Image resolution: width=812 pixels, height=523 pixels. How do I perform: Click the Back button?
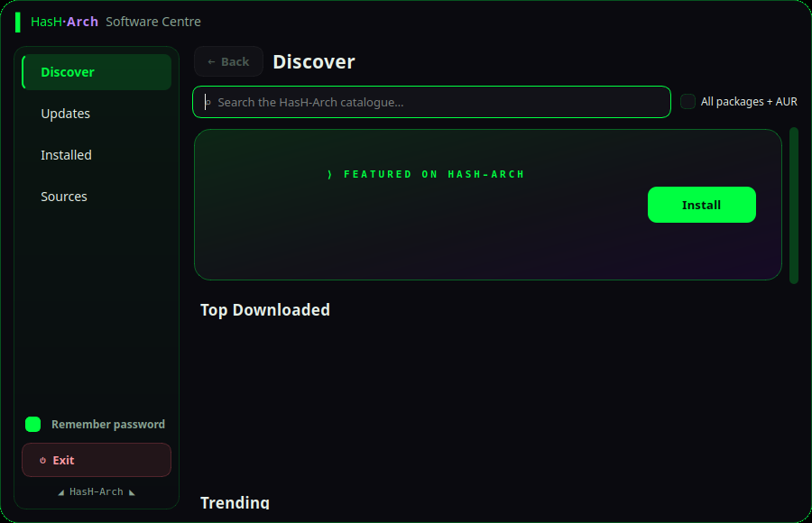(x=228, y=61)
